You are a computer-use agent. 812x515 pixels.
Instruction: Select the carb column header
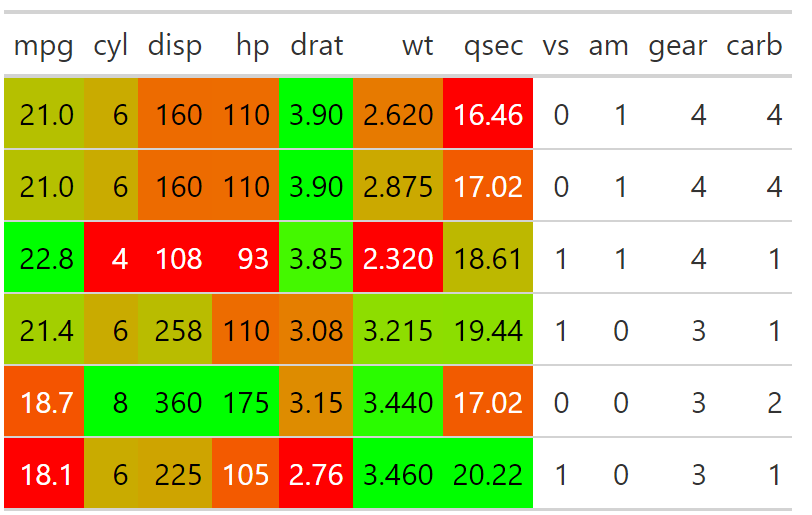[x=754, y=45]
